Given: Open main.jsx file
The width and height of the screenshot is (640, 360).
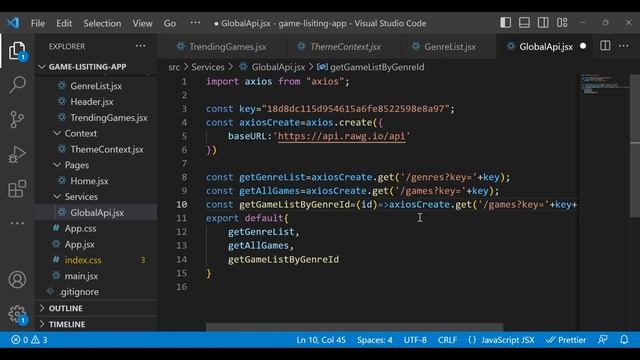Looking at the screenshot, I should coord(81,276).
